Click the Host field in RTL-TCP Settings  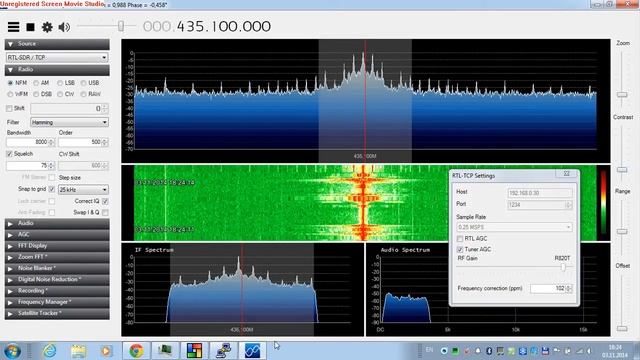click(540, 193)
